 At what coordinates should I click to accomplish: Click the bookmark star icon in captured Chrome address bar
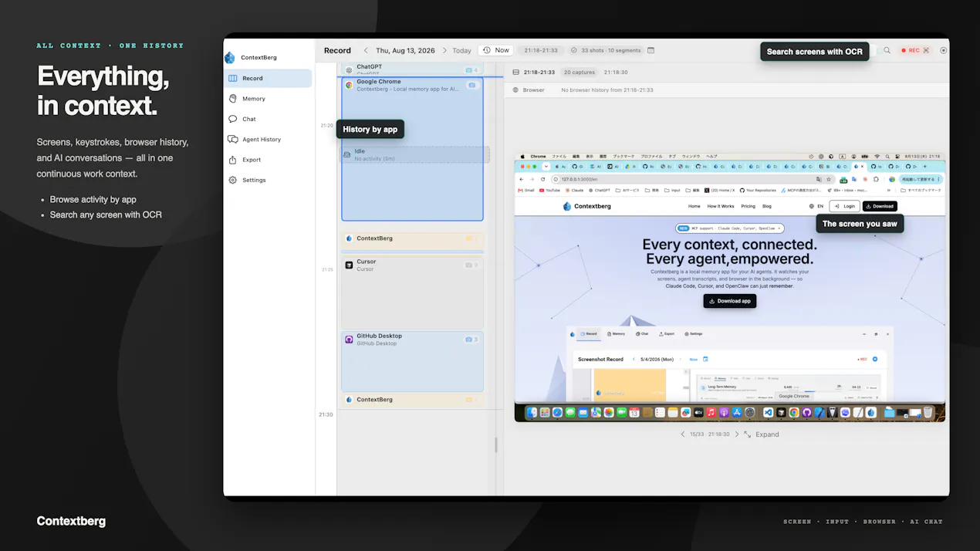(x=829, y=179)
